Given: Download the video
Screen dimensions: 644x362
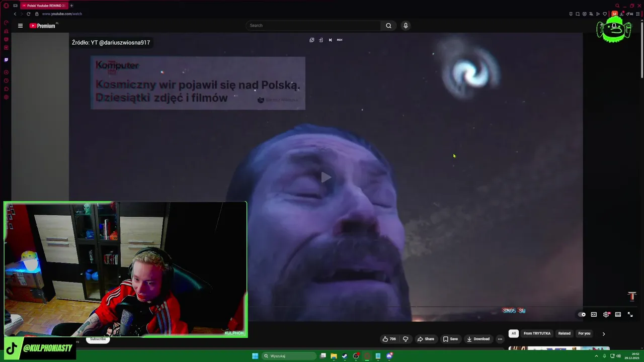Looking at the screenshot, I should pos(478,339).
